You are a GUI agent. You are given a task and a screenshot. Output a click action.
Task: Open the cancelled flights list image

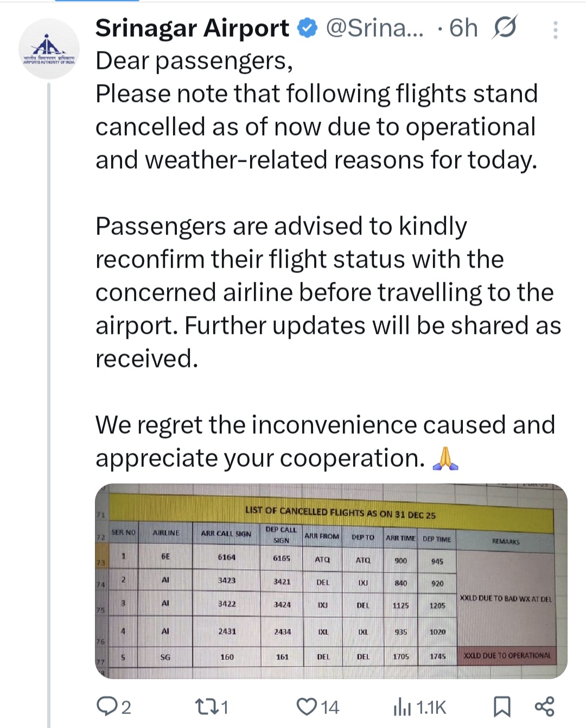click(x=331, y=581)
